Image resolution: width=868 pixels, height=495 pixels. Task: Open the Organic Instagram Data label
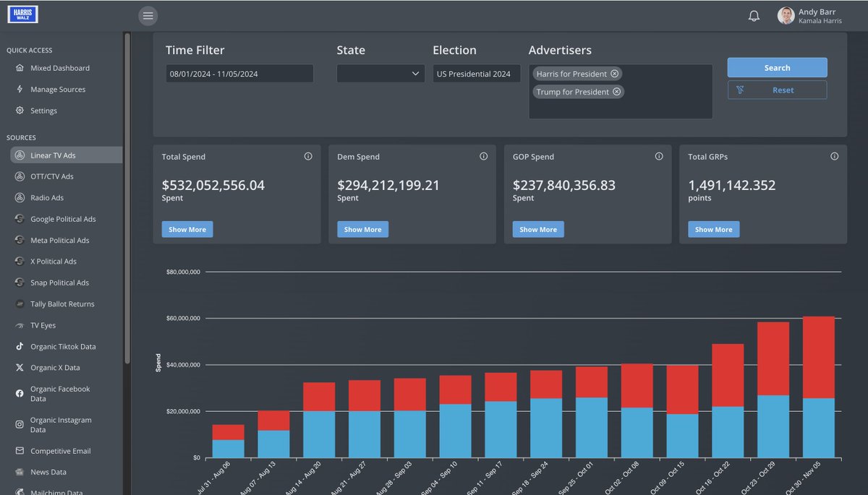[61, 425]
